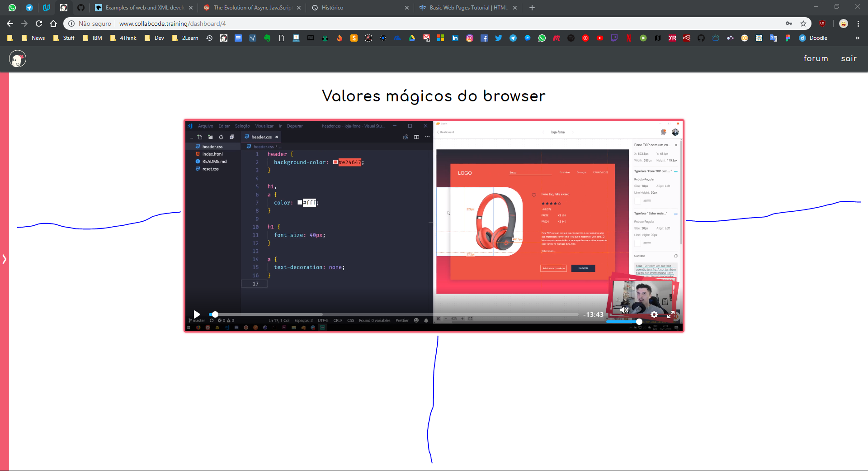Mute the video with the speaker icon
The height and width of the screenshot is (471, 868).
pyautogui.click(x=624, y=310)
